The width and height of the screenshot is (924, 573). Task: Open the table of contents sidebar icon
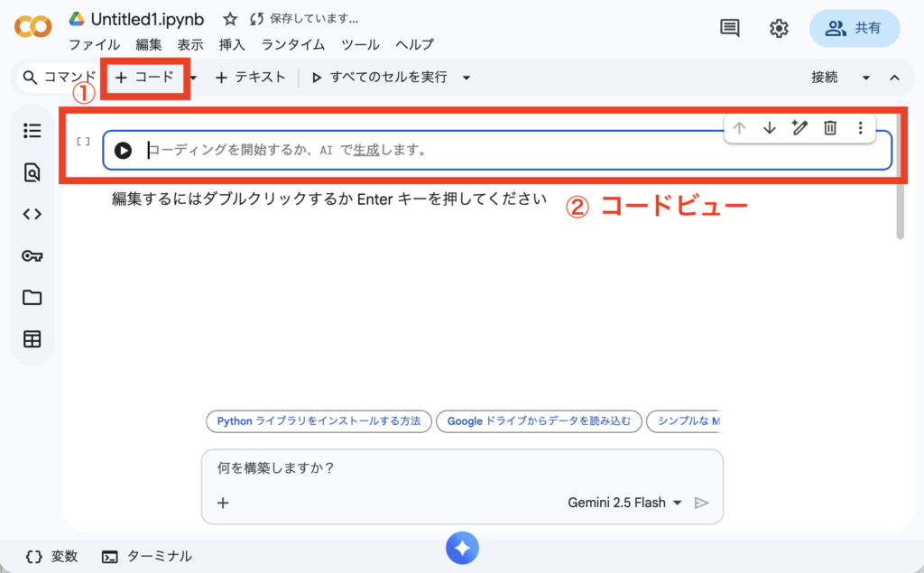tap(32, 131)
